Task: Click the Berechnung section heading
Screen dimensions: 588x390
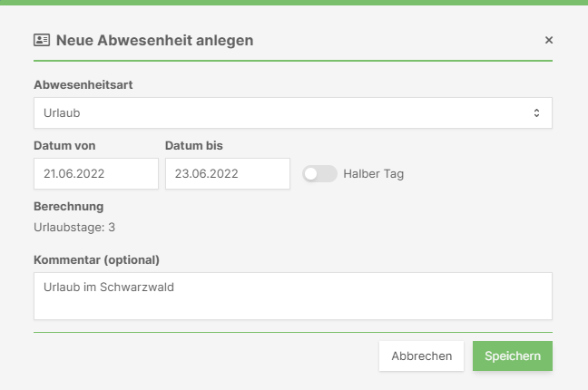Action: (x=69, y=206)
